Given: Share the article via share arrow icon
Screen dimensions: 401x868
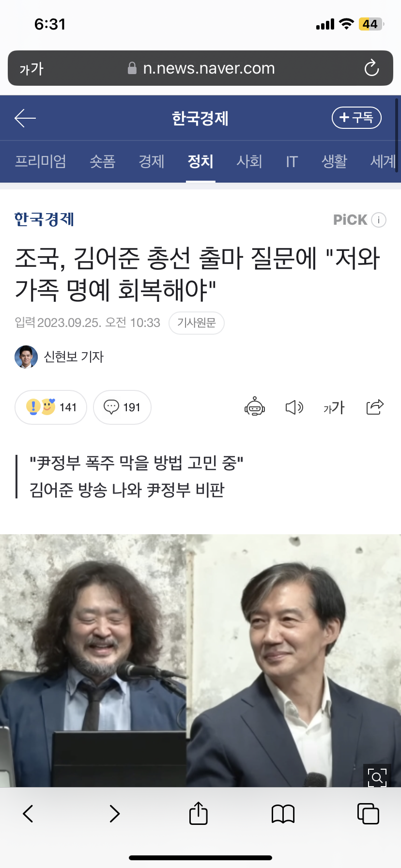Looking at the screenshot, I should coord(375,407).
